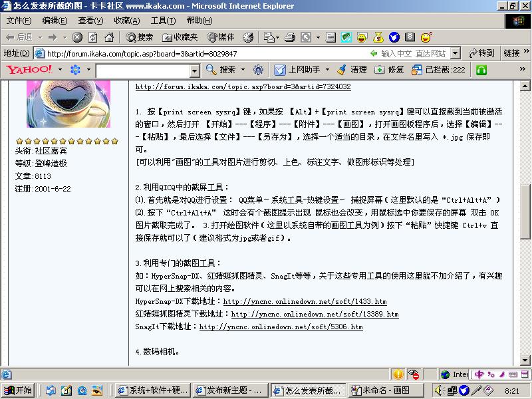Open link with artid=7324032
532x399 pixels.
243,87
